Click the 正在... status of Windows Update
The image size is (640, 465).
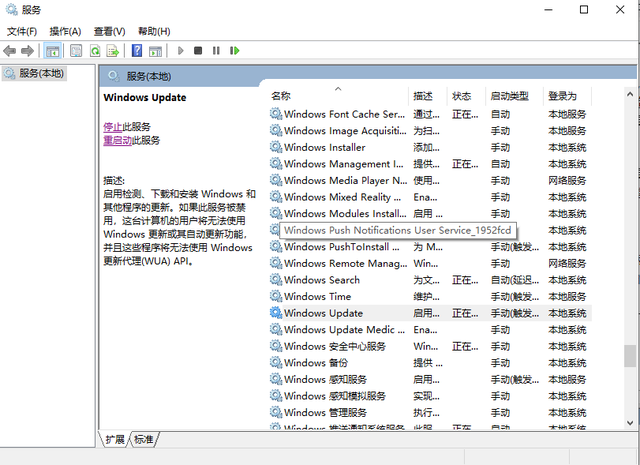tap(465, 313)
